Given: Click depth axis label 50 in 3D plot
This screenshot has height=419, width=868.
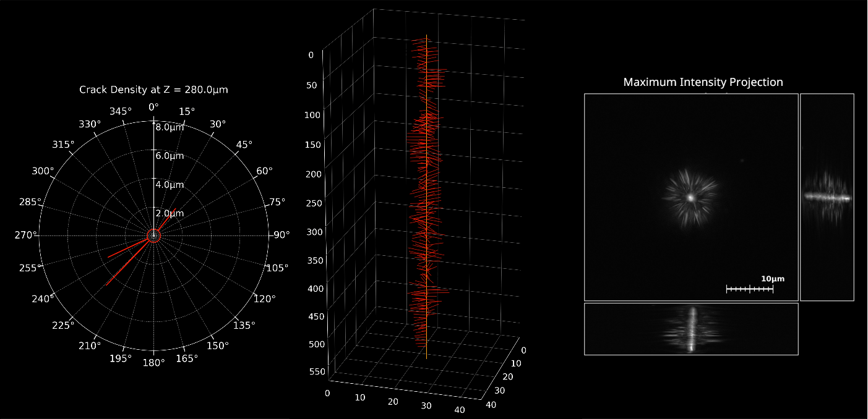Looking at the screenshot, I should 311,85.
